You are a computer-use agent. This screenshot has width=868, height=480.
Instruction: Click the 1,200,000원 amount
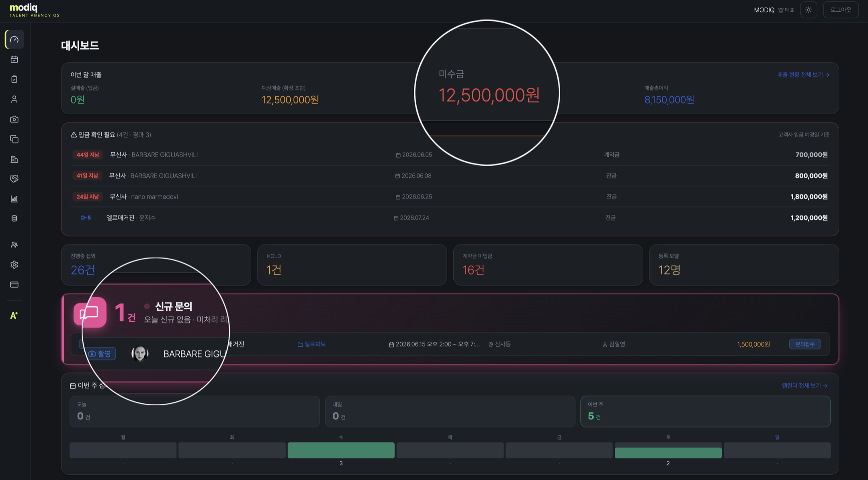click(809, 218)
